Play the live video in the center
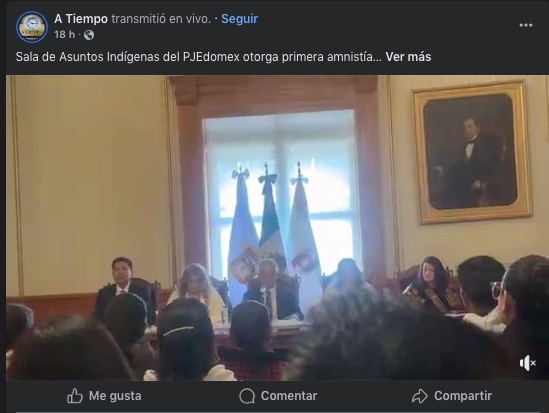 point(277,228)
